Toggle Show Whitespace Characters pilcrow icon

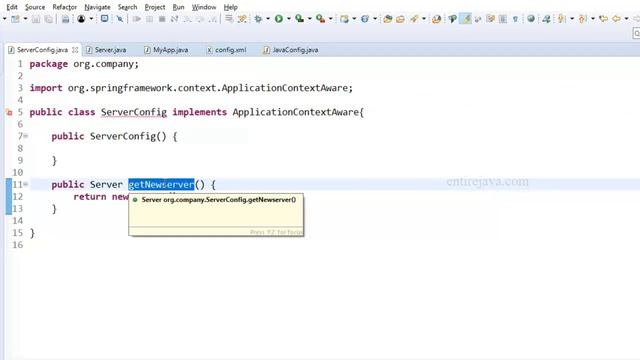(x=516, y=19)
